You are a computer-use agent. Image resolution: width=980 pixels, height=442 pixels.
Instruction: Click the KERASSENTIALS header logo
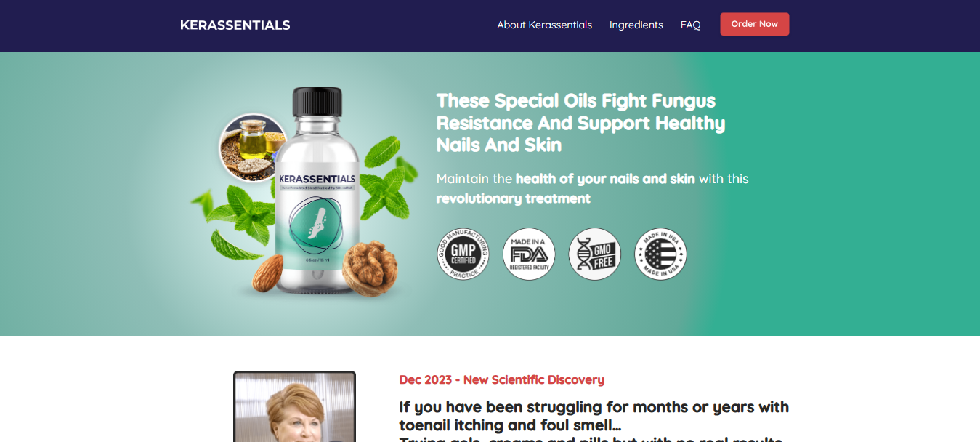click(235, 25)
